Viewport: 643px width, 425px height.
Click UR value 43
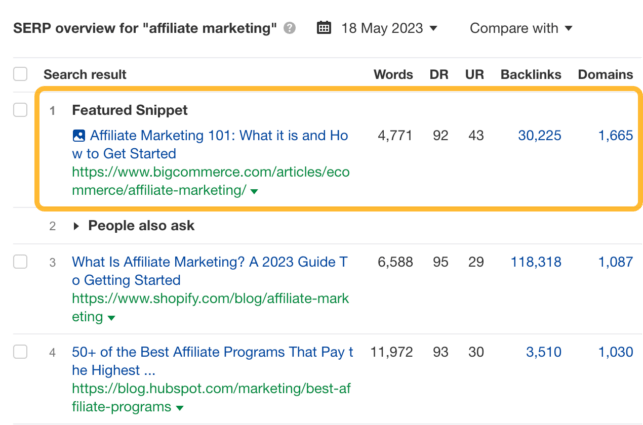(x=476, y=135)
